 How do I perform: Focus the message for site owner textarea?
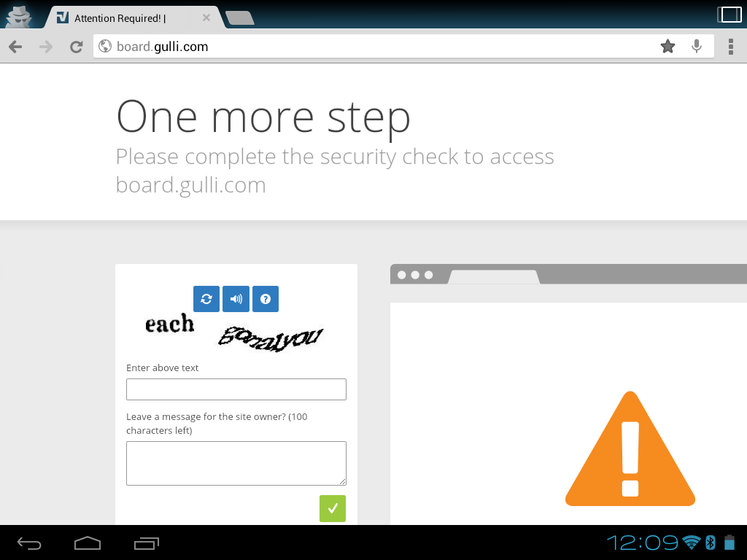click(x=236, y=463)
